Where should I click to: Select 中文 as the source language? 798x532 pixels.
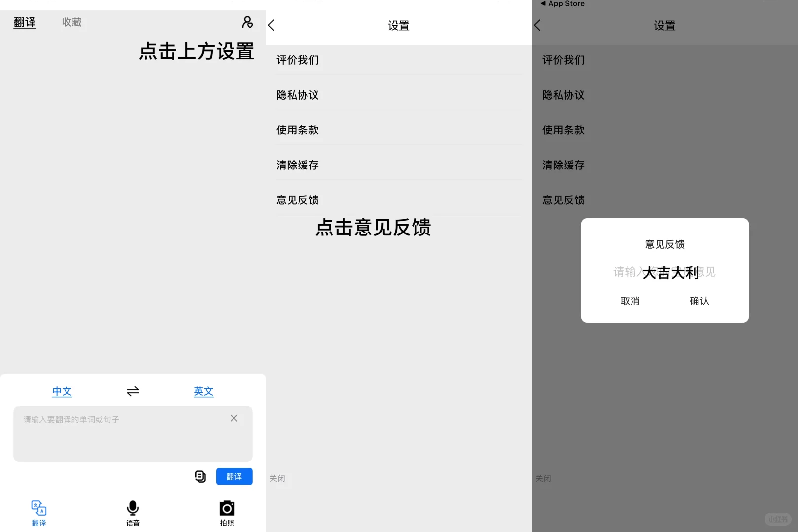point(62,391)
